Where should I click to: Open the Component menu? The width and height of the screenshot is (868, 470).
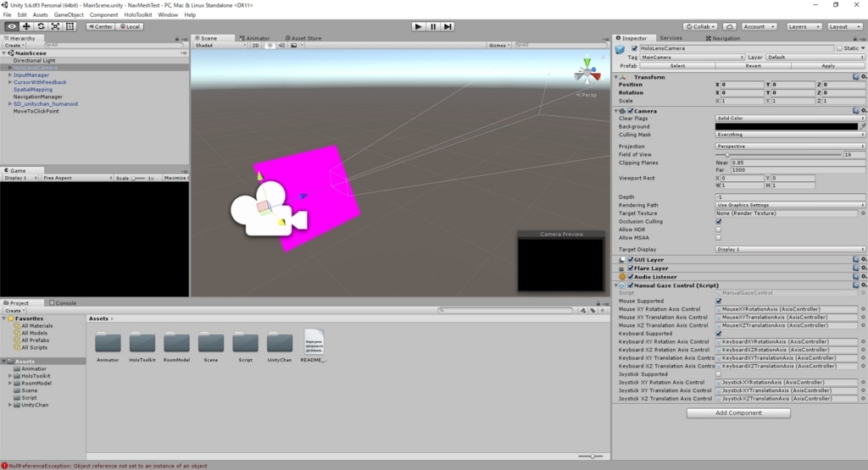(103, 15)
